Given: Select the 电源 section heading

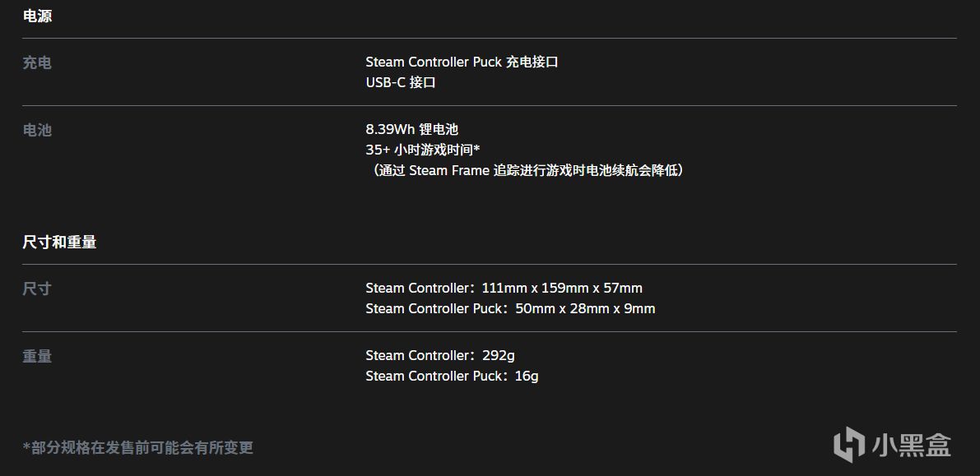Looking at the screenshot, I should [x=37, y=16].
